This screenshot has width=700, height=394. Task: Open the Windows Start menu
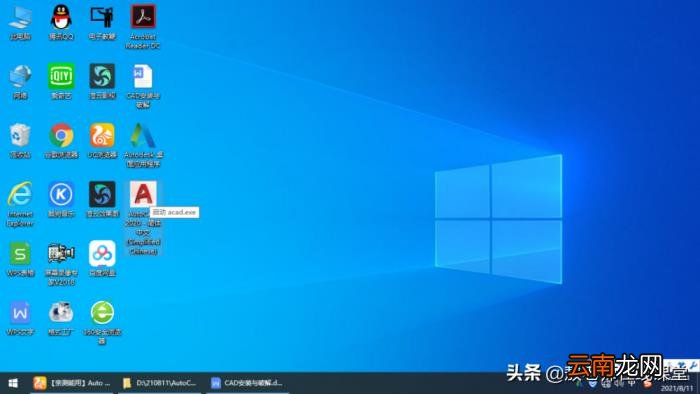pyautogui.click(x=13, y=383)
